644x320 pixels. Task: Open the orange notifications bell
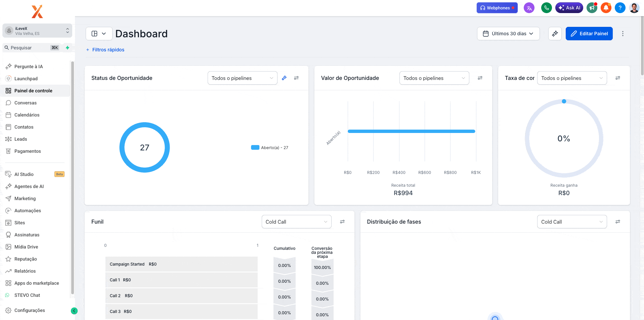click(606, 8)
